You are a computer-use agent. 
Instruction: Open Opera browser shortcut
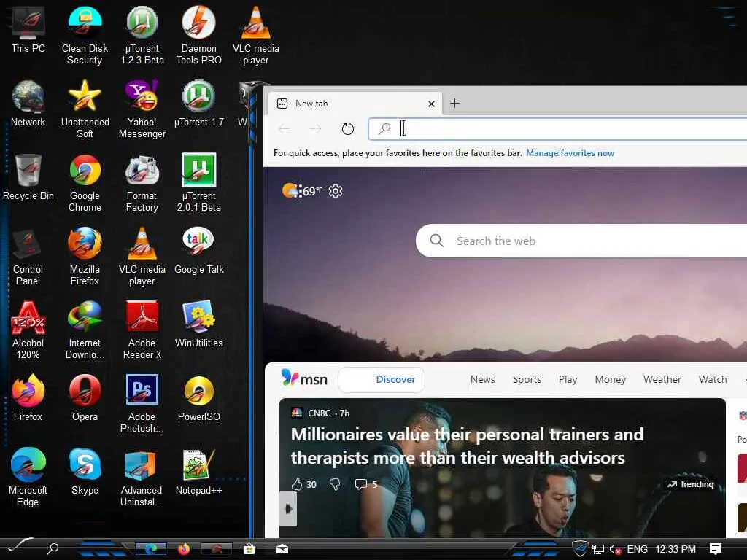point(85,398)
